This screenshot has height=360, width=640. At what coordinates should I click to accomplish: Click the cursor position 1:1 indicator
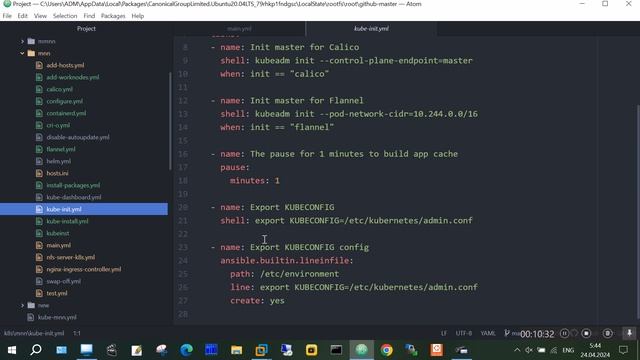[x=77, y=333]
